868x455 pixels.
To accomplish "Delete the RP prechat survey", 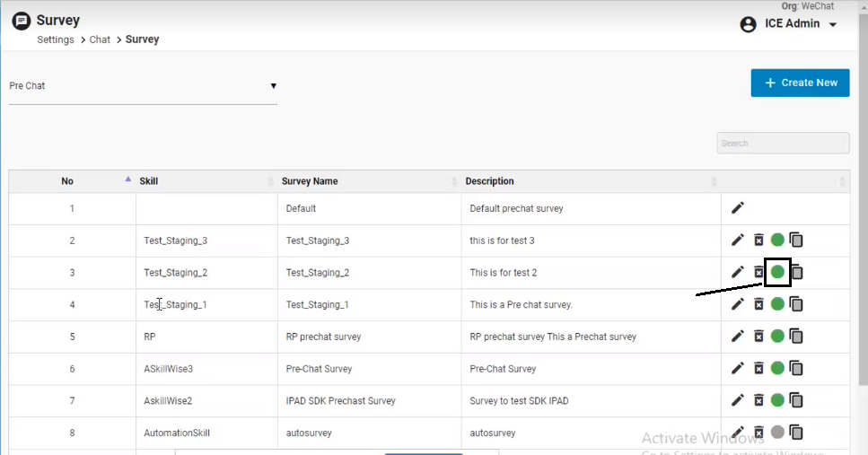I will pyautogui.click(x=758, y=337).
